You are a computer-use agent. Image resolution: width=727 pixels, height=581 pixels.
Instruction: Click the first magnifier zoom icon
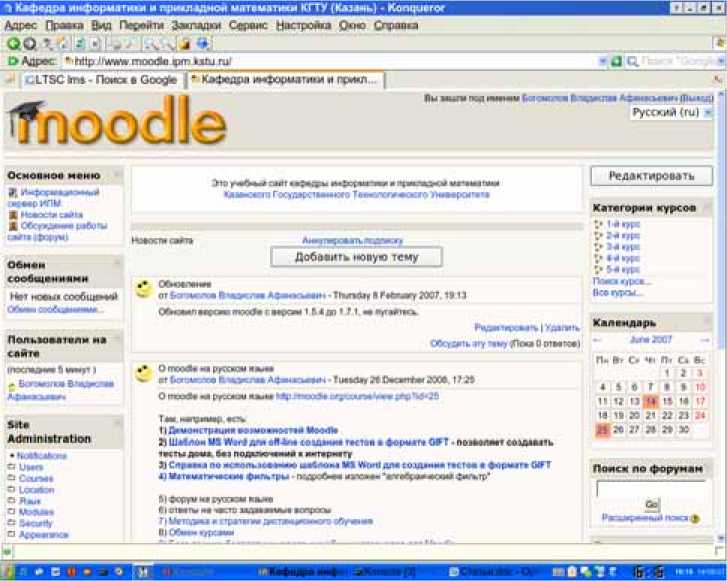coord(151,44)
